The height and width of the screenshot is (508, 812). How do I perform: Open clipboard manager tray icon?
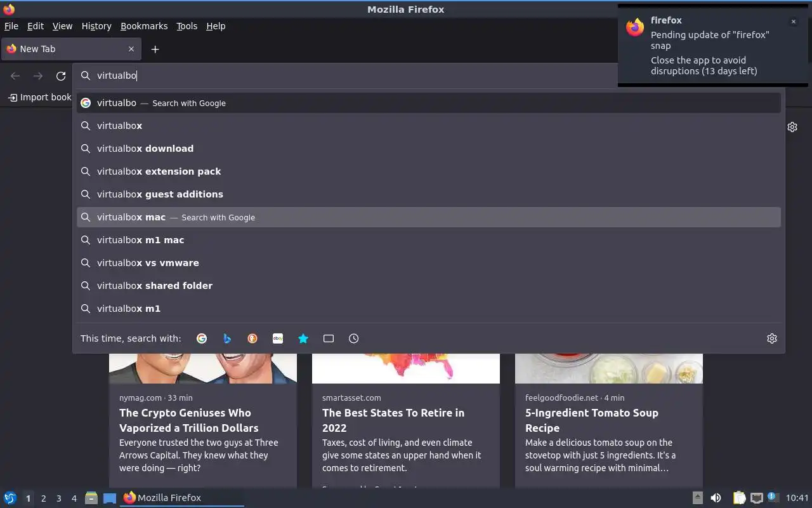pos(739,498)
